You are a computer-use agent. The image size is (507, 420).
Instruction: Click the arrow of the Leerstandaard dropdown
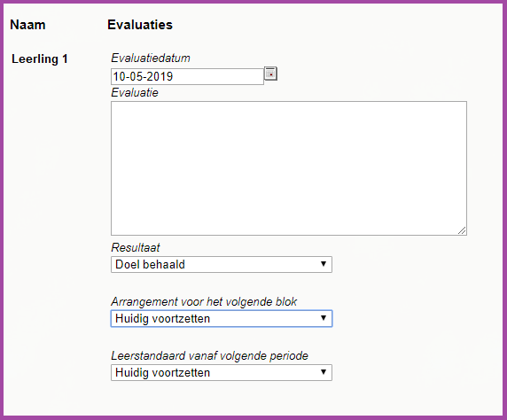tap(323, 372)
